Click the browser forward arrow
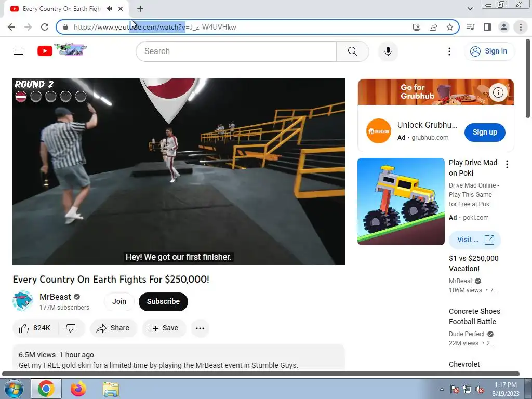Screen dimensions: 532x399 [28, 27]
